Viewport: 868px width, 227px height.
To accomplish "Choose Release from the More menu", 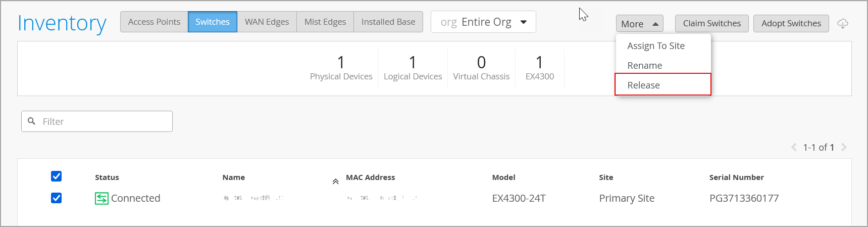I will coord(643,85).
